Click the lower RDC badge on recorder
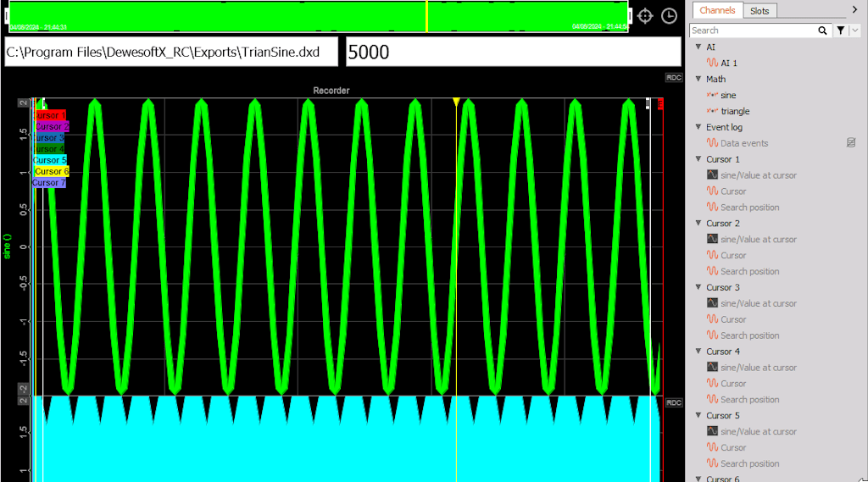The image size is (868, 482). click(x=674, y=403)
